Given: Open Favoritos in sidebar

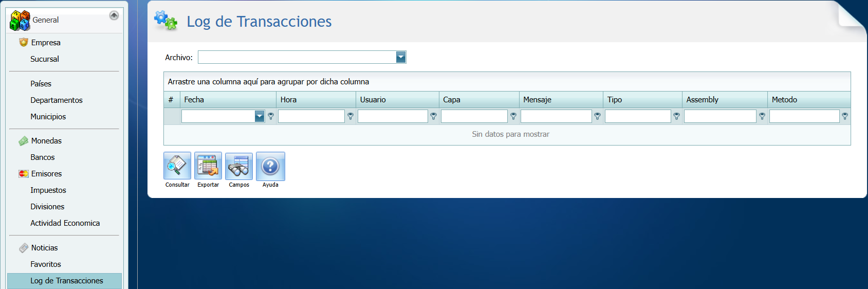Looking at the screenshot, I should (46, 264).
